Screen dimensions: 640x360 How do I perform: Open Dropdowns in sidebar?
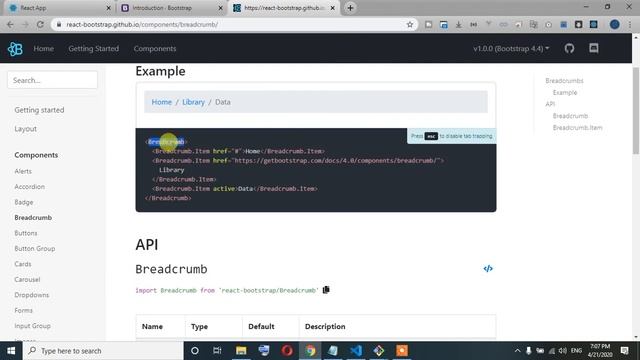pyautogui.click(x=31, y=295)
